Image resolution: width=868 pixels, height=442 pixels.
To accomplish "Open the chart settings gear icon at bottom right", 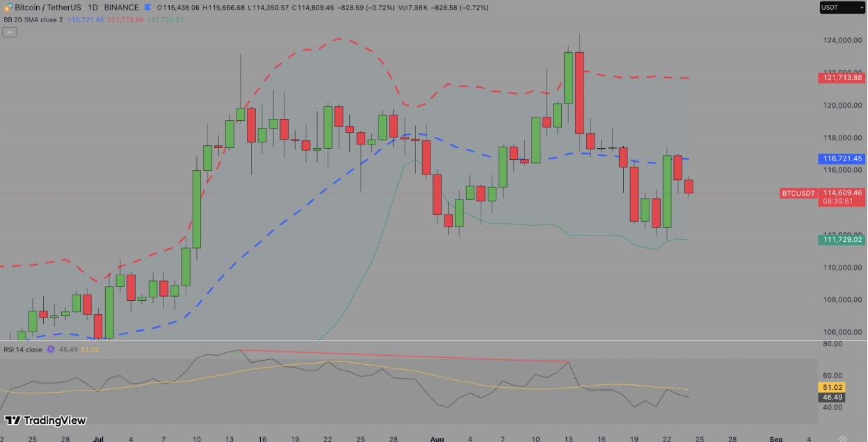I will point(842,439).
